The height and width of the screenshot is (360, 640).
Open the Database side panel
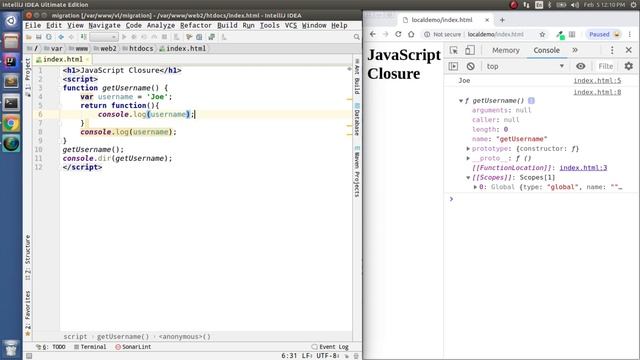click(357, 120)
